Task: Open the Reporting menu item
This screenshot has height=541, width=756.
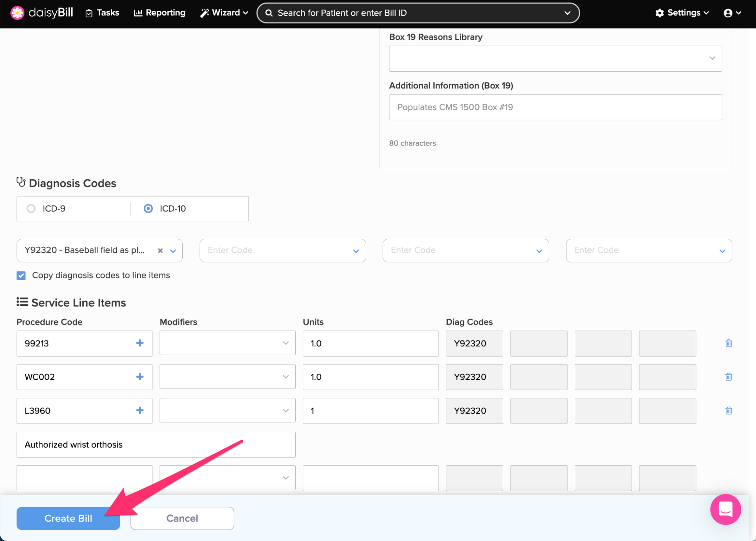Action: coord(159,13)
